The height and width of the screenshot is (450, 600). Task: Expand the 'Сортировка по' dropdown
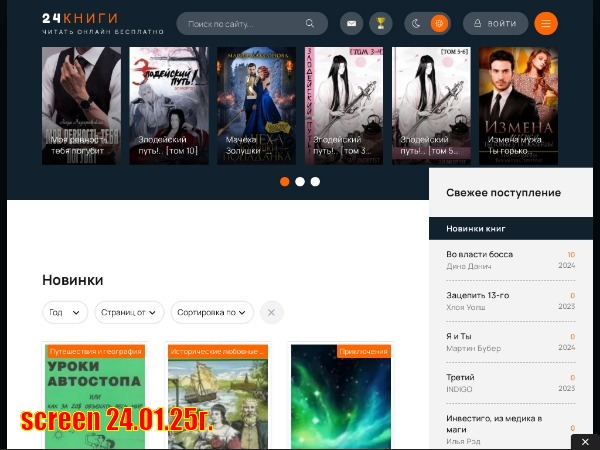pyautogui.click(x=212, y=312)
